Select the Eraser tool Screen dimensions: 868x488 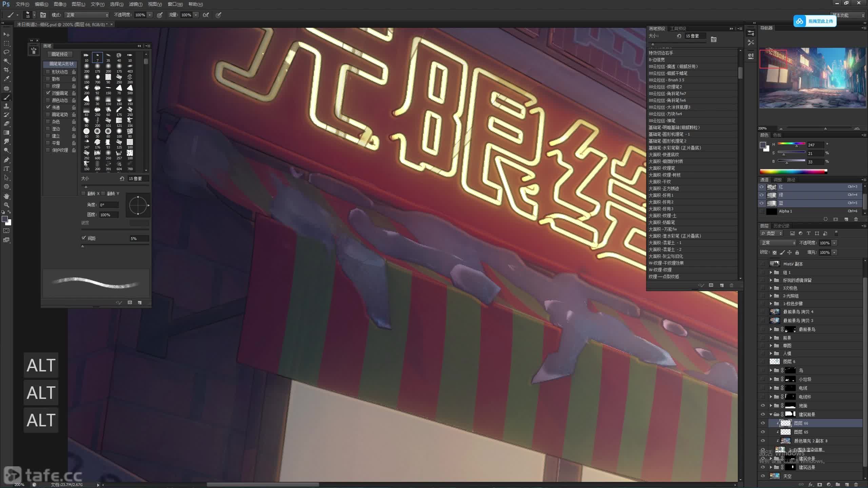coord(6,124)
